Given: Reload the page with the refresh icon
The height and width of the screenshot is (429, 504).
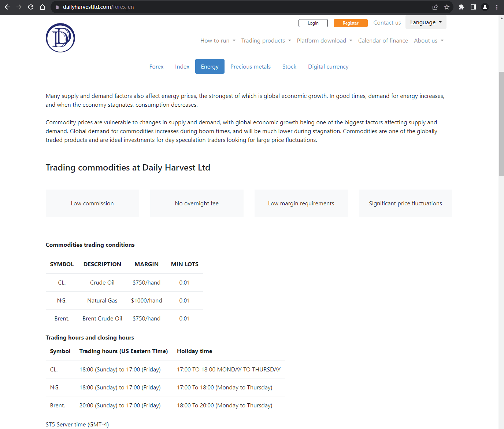Looking at the screenshot, I should tap(31, 7).
